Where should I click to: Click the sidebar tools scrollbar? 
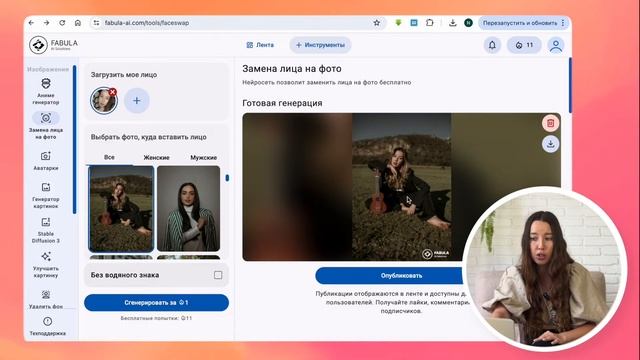(x=75, y=140)
